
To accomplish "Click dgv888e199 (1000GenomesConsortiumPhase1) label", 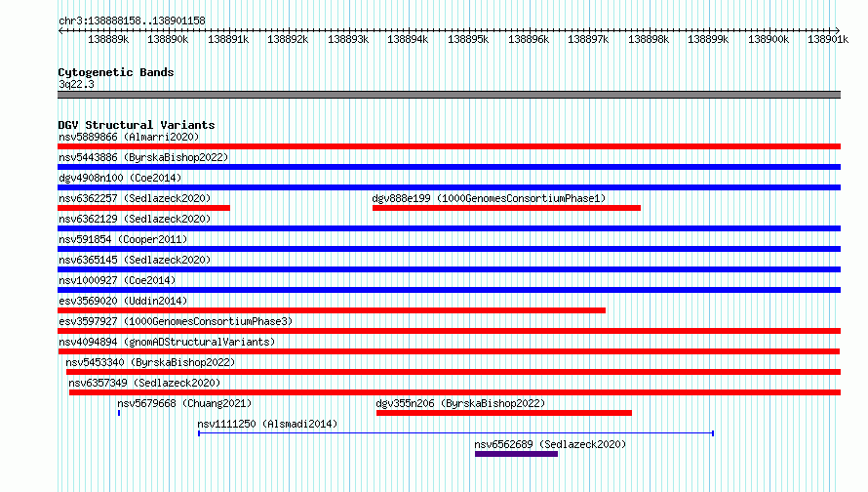I will click(489, 198).
